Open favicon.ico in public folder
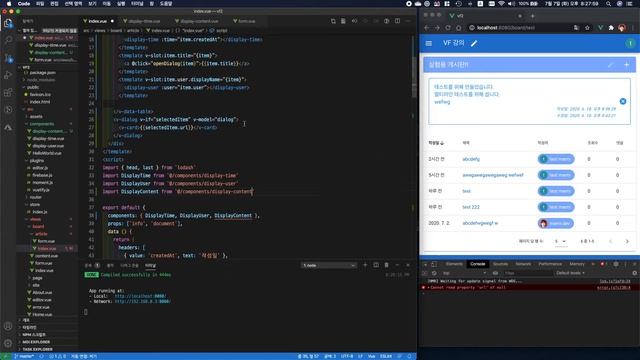Image resolution: width=640 pixels, height=360 pixels. click(x=40, y=94)
